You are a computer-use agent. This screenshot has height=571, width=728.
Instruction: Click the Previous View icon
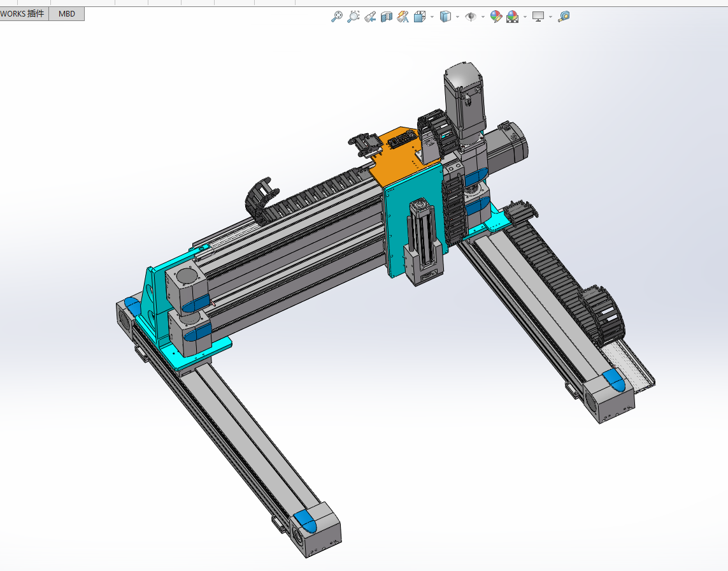click(370, 17)
